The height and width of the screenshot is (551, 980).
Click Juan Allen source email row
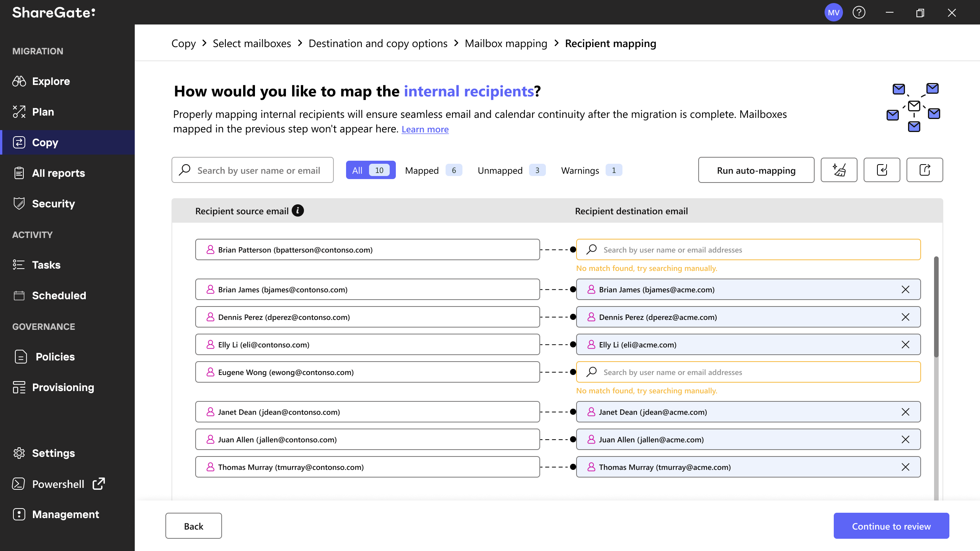(367, 439)
